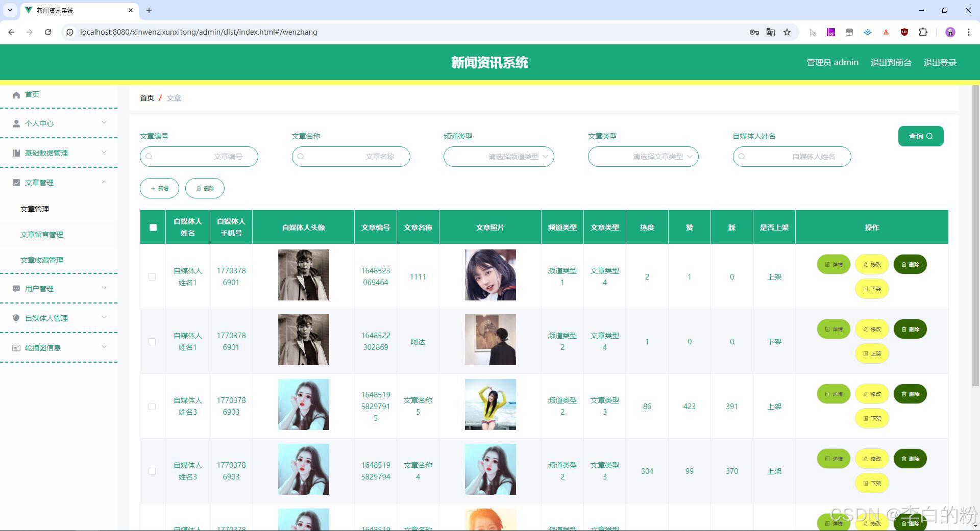The height and width of the screenshot is (531, 980).
Task: Click the uBlock shield extension icon
Action: click(x=904, y=32)
